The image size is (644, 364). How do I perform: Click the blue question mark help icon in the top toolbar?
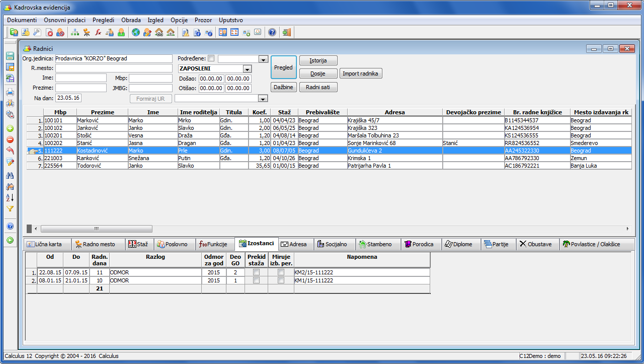tap(272, 33)
